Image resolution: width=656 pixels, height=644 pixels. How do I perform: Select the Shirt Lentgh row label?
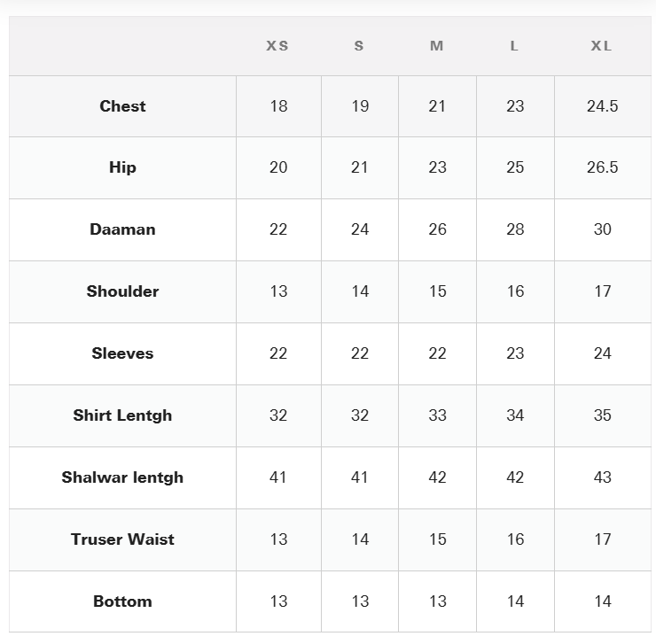pos(122,415)
